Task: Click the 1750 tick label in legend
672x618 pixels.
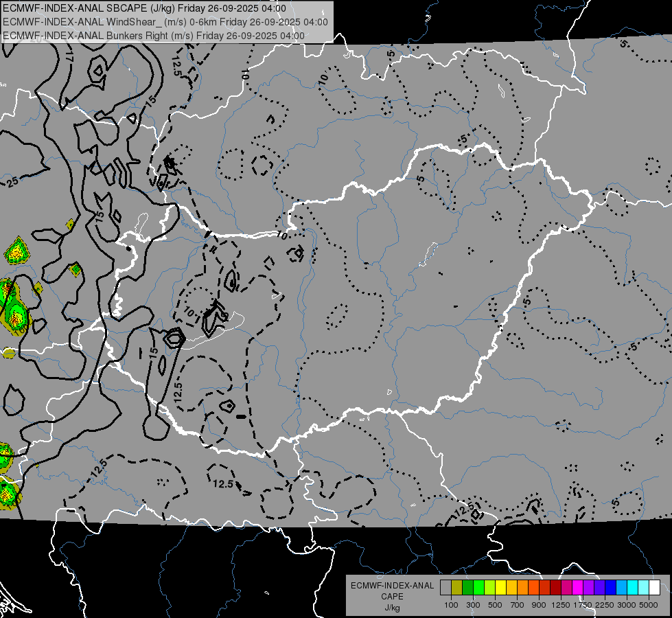Action: (x=583, y=605)
